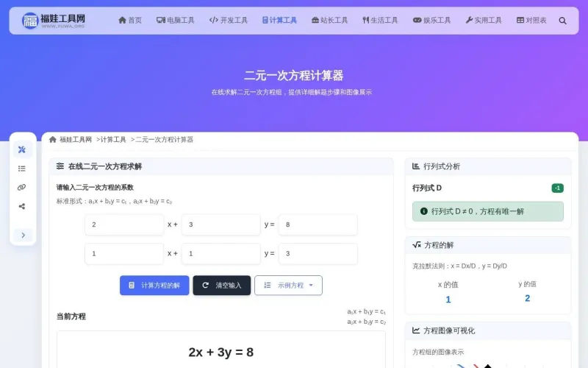This screenshot has width=588, height=368.
Task: Go to 福娃工具网 breadcrumb link
Action: 76,140
